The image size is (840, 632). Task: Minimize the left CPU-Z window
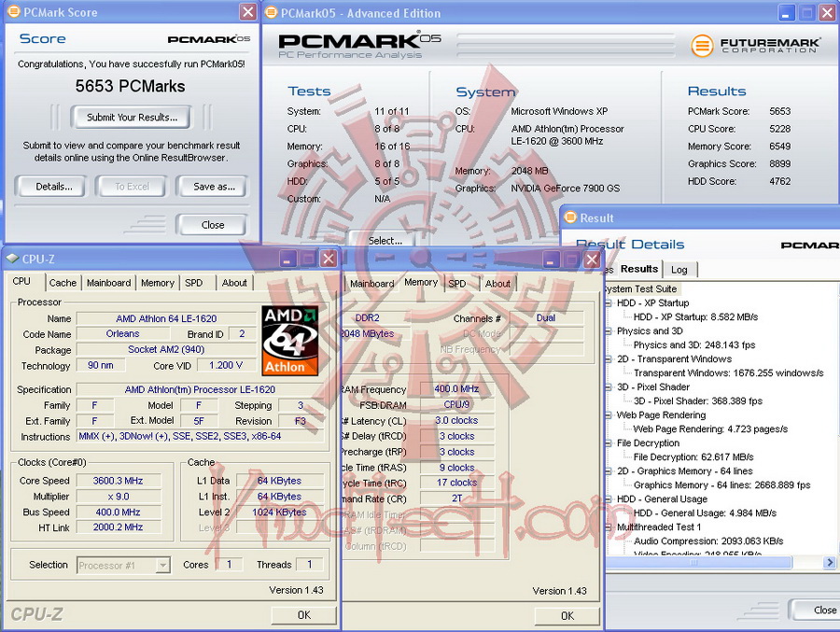click(287, 259)
